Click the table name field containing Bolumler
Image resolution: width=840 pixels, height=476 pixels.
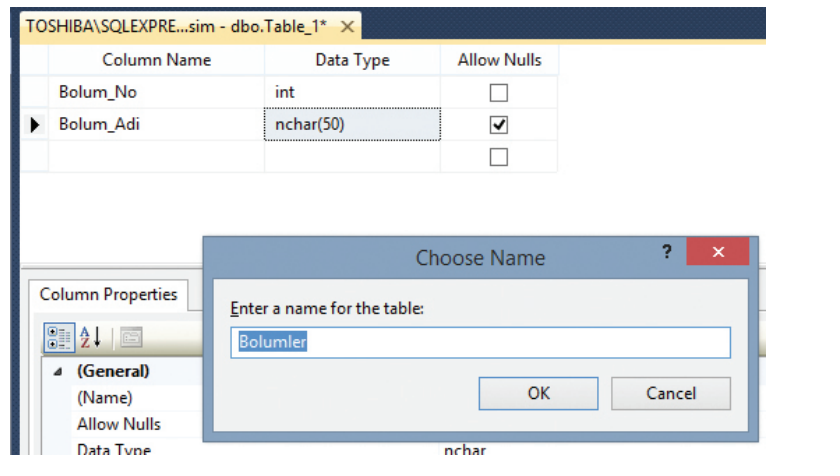(x=480, y=343)
